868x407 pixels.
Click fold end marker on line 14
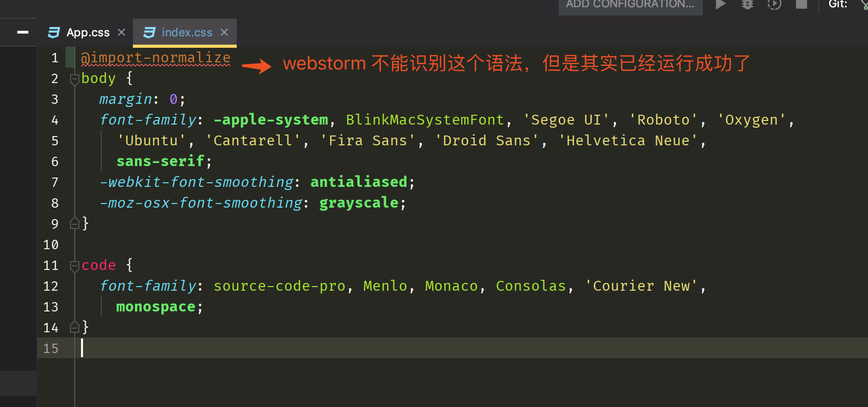[x=74, y=328]
